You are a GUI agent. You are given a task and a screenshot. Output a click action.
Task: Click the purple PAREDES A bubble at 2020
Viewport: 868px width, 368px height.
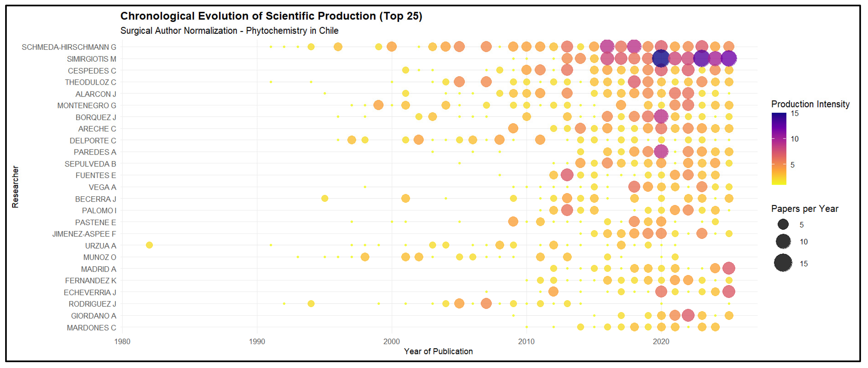pos(661,152)
